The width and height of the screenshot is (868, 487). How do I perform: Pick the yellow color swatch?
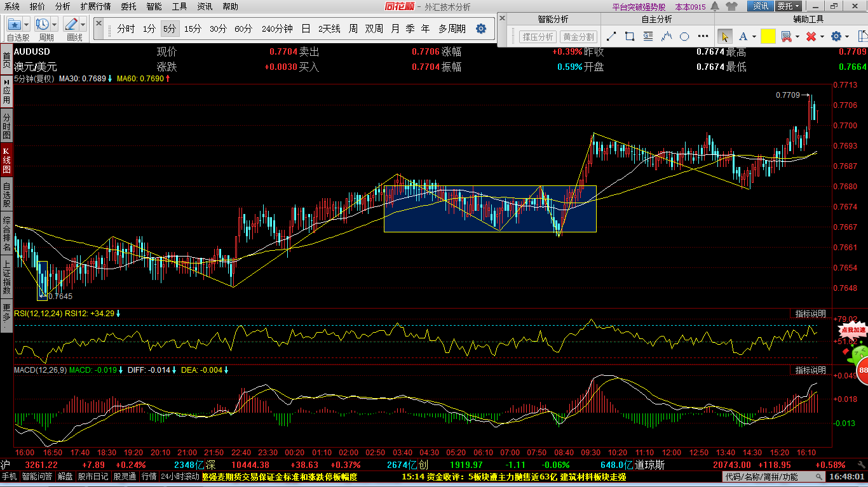pyautogui.click(x=768, y=36)
